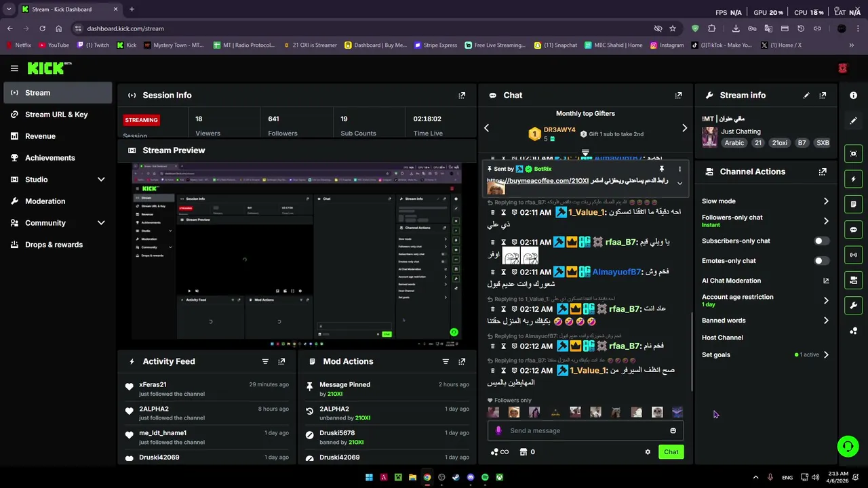
Task: Pop out the Stream info panel
Action: click(x=823, y=96)
